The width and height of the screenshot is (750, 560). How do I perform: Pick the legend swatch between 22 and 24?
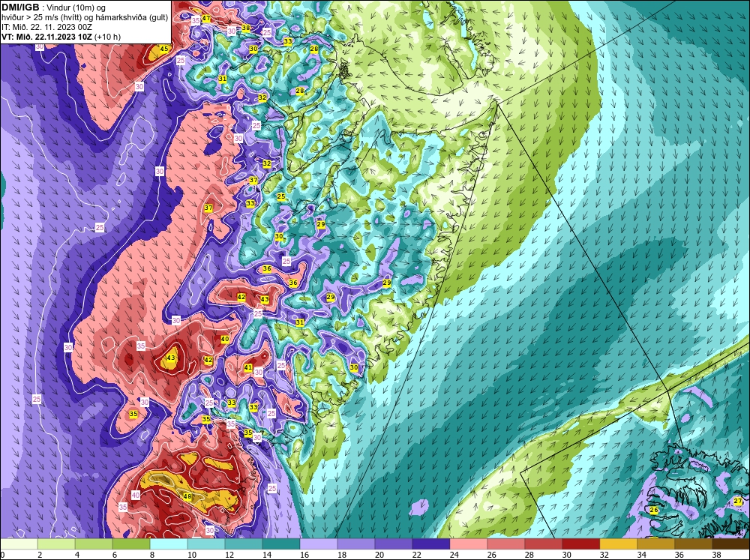pyautogui.click(x=431, y=544)
